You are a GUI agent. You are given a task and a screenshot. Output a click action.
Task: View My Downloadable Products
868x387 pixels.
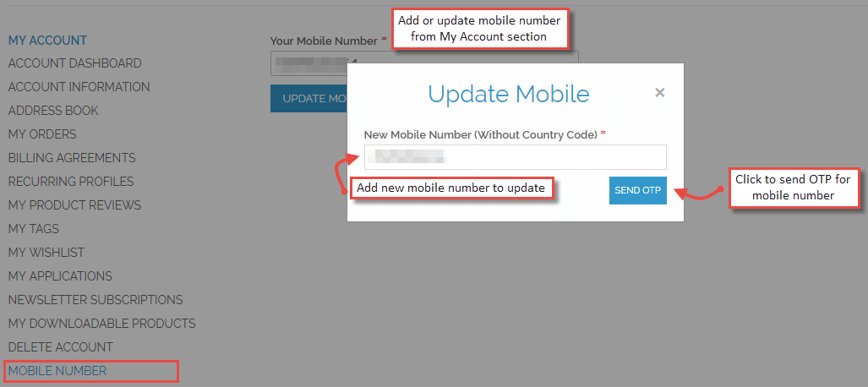[102, 324]
